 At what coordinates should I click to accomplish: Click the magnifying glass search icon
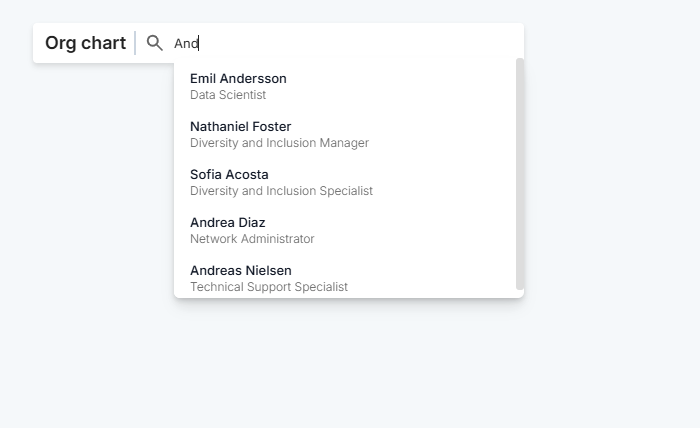[x=154, y=43]
